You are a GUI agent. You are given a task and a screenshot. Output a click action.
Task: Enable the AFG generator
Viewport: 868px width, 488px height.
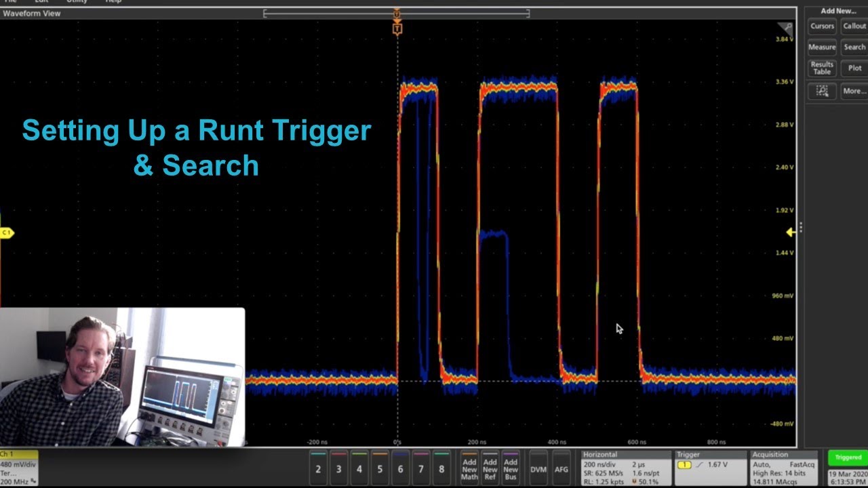coord(561,466)
